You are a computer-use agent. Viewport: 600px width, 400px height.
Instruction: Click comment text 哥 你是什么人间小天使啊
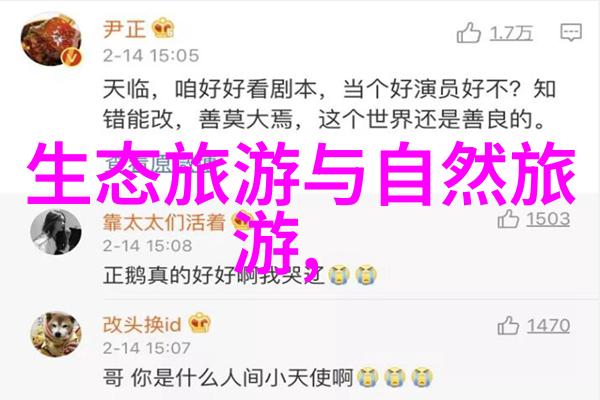[228, 378]
